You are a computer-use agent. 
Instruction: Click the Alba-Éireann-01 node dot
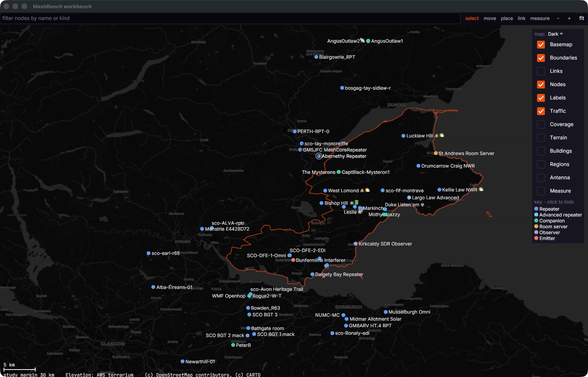click(x=153, y=287)
